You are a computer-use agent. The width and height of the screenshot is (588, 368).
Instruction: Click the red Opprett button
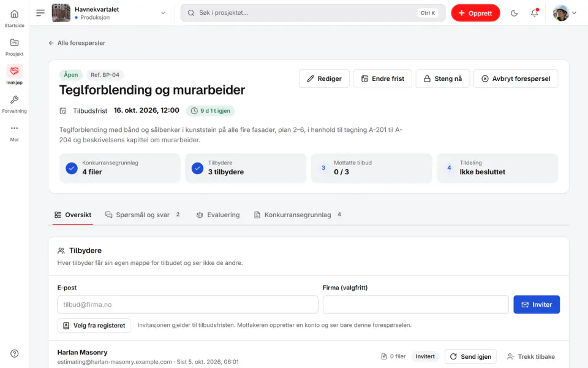tap(475, 13)
